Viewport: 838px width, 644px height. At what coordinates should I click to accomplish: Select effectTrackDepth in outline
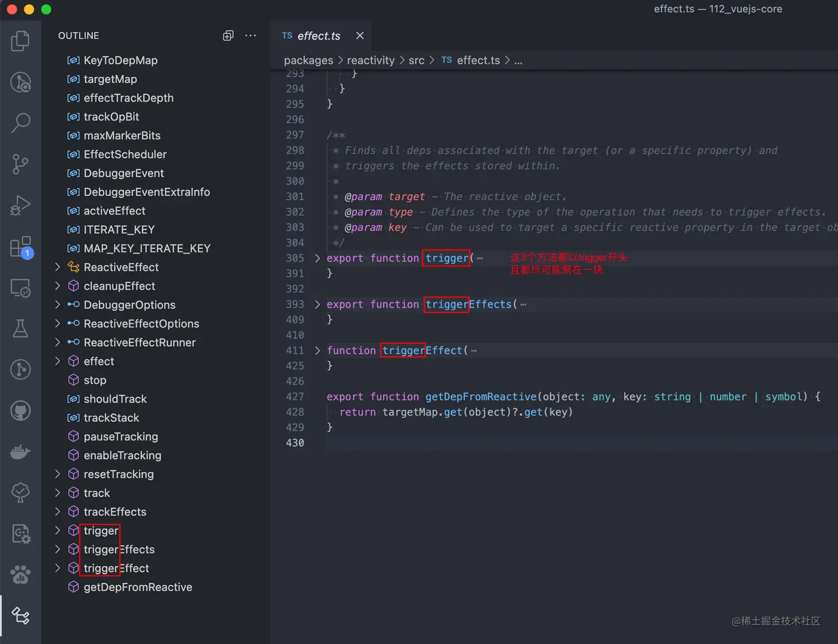pos(129,98)
